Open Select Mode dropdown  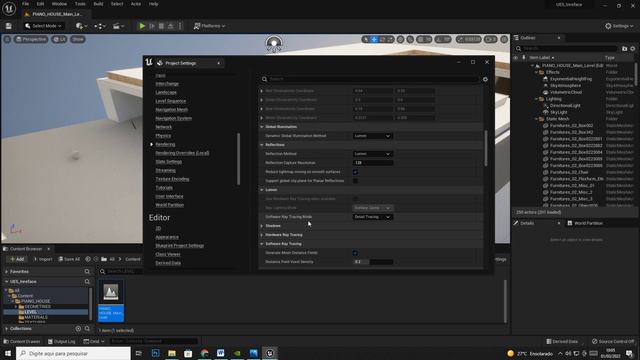(x=43, y=26)
